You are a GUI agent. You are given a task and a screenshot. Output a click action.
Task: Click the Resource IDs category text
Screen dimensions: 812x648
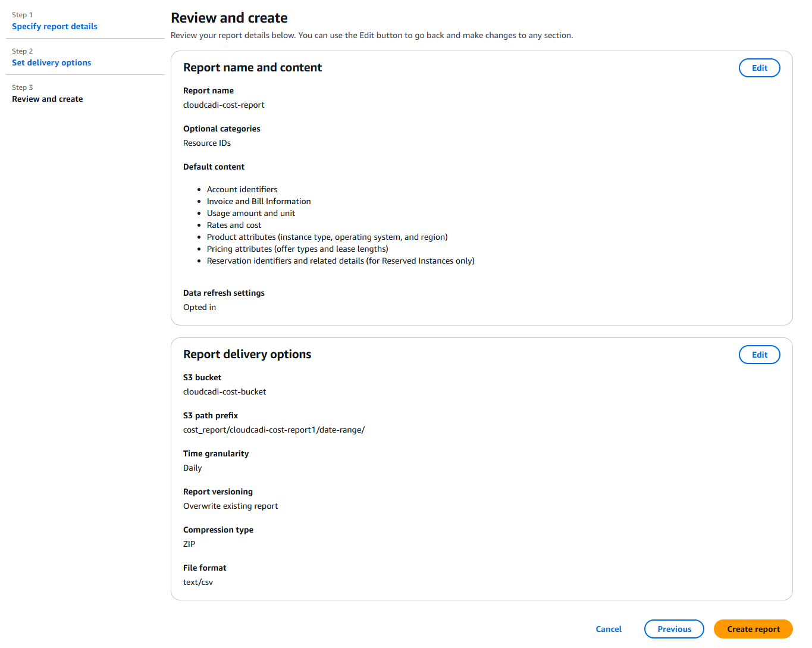coord(207,143)
